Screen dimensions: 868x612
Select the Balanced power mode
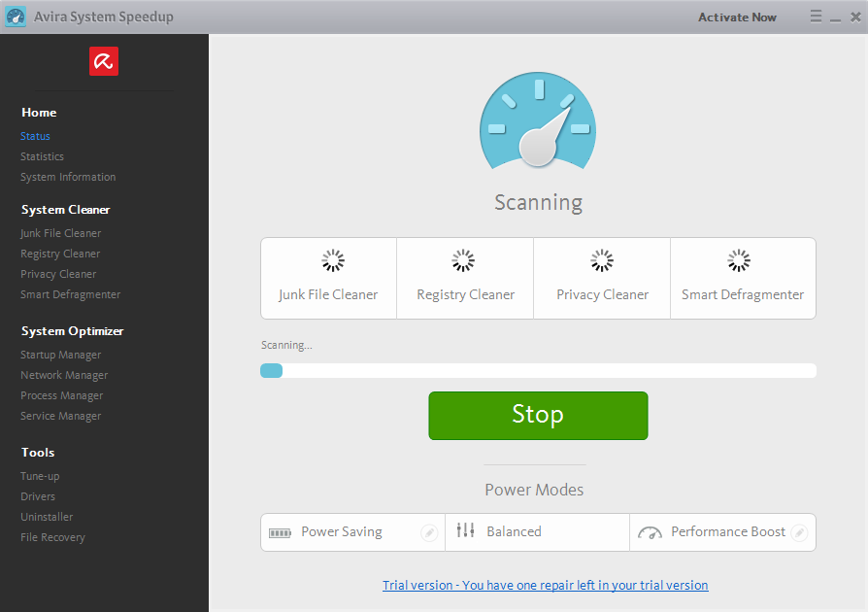514,532
